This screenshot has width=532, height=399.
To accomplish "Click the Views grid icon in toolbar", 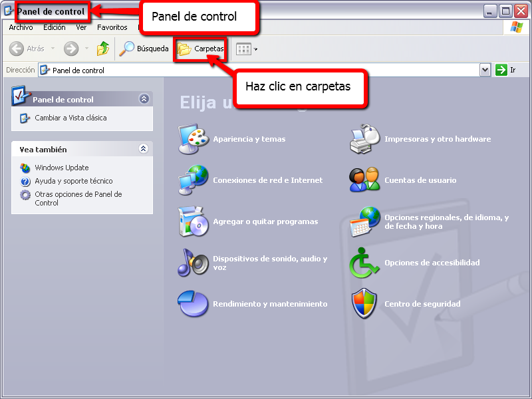I will 243,49.
